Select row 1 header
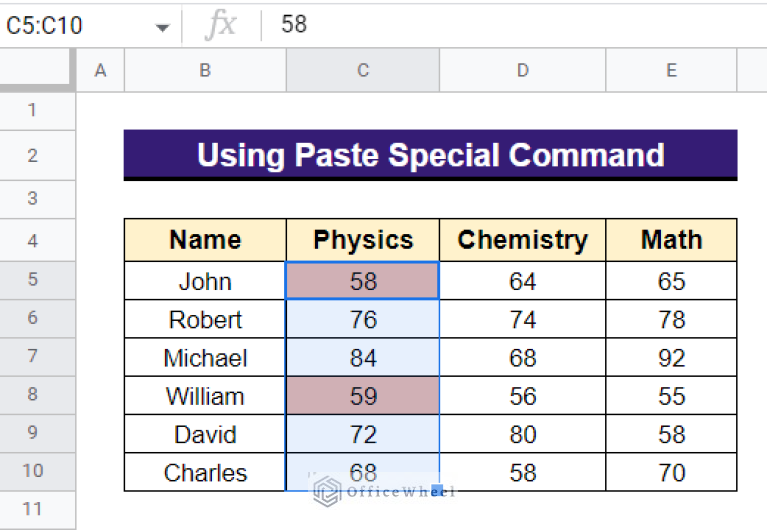The image size is (767, 530). tap(37, 111)
